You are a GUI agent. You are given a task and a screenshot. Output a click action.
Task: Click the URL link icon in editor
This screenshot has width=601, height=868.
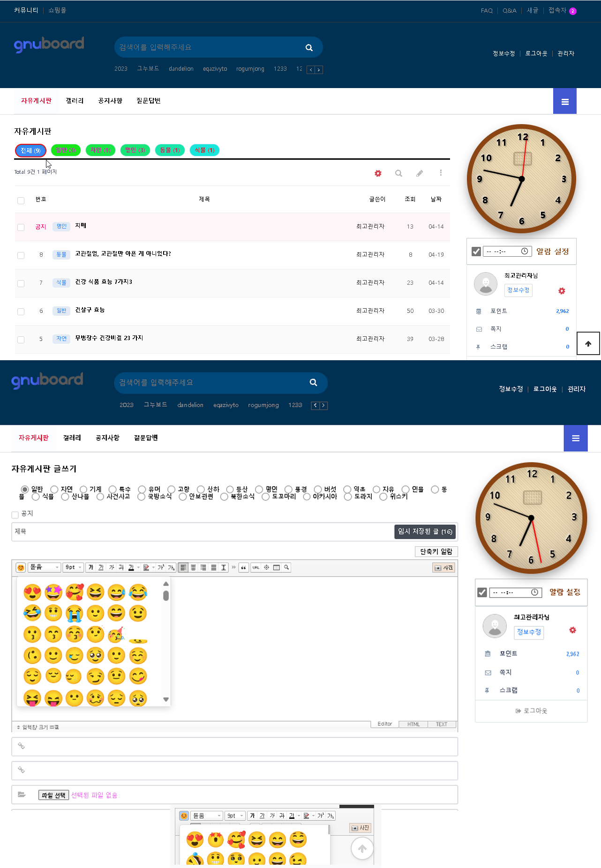(256, 568)
